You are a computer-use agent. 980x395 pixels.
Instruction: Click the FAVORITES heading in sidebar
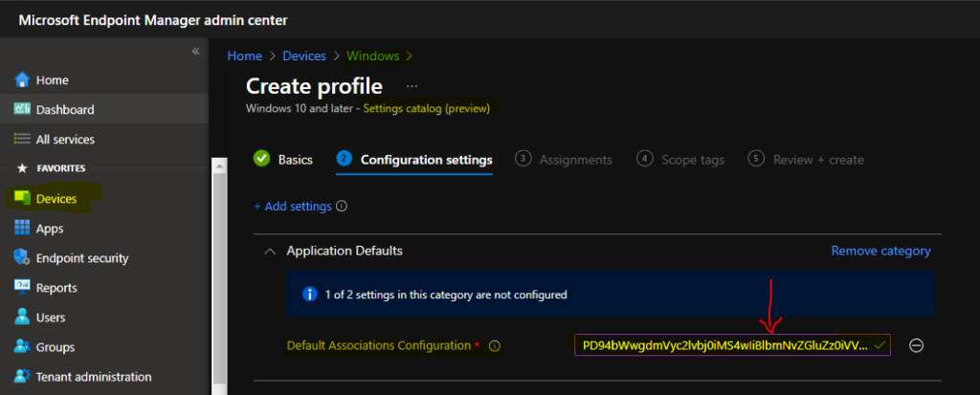[x=60, y=168]
